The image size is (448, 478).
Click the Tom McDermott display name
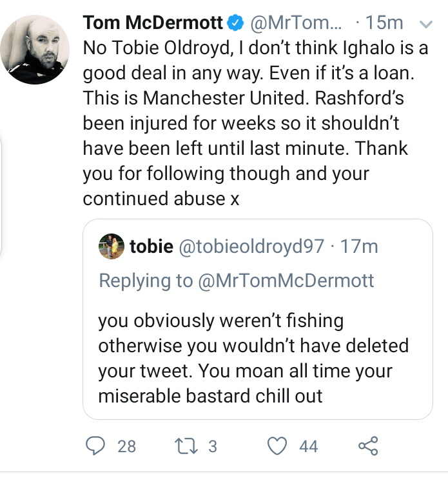(x=153, y=24)
